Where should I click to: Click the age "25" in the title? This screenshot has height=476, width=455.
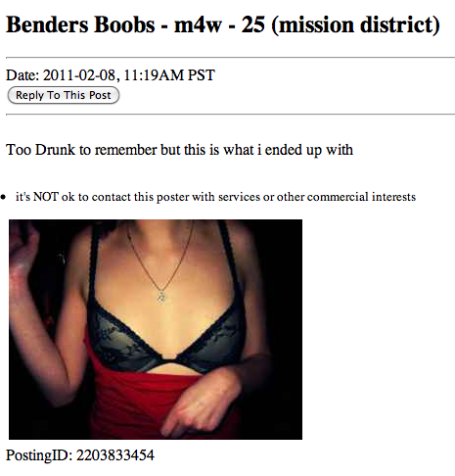point(252,24)
